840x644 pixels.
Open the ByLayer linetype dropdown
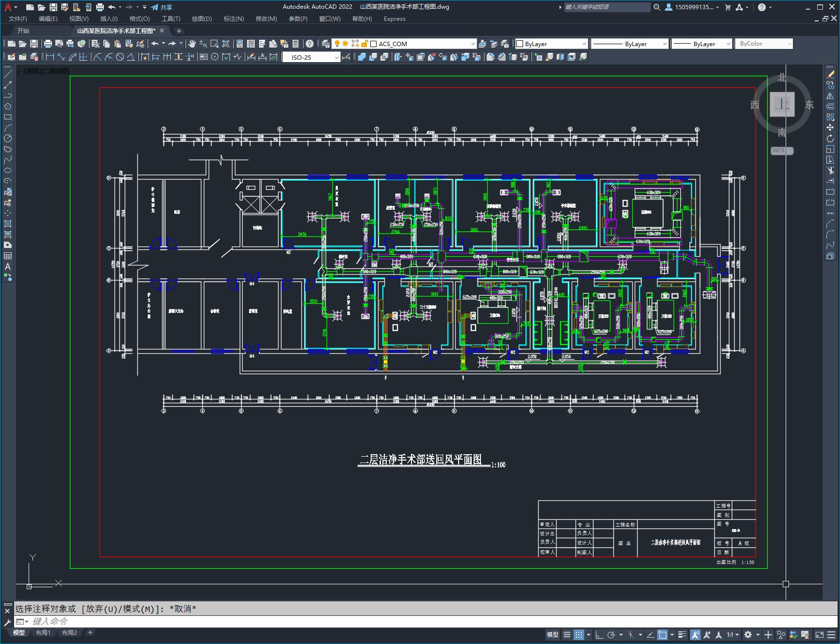pos(630,44)
